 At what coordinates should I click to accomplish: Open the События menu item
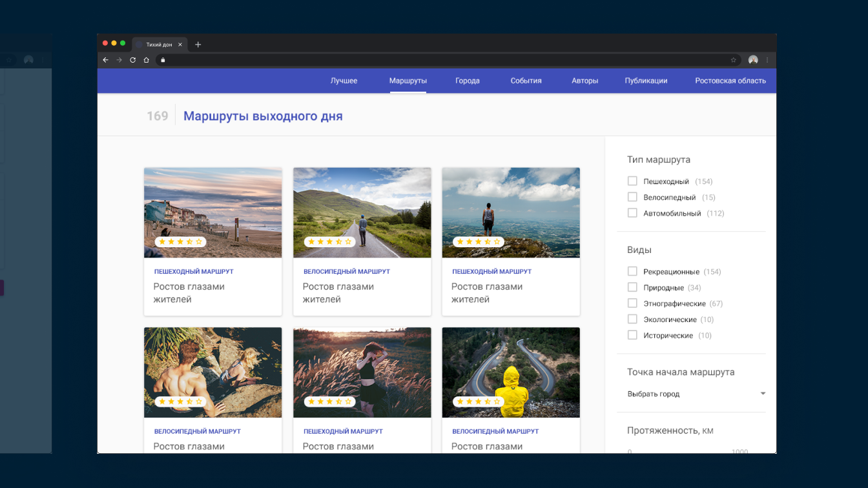point(526,81)
